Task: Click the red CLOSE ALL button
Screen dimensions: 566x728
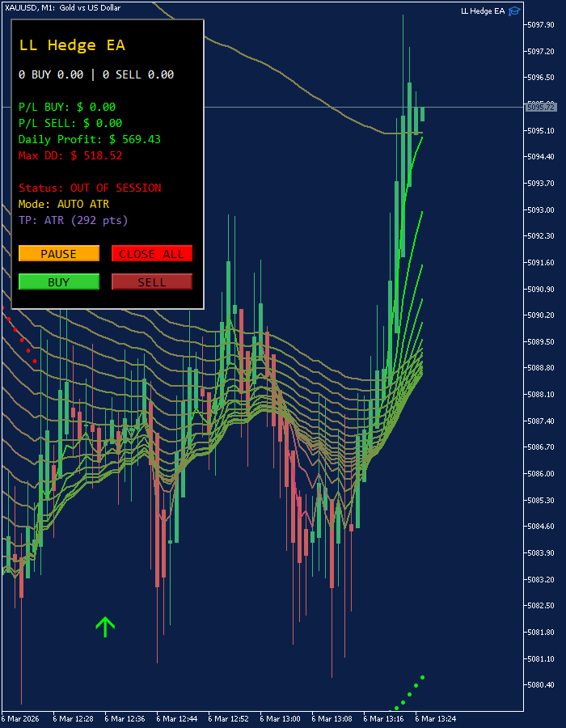Action: [152, 253]
